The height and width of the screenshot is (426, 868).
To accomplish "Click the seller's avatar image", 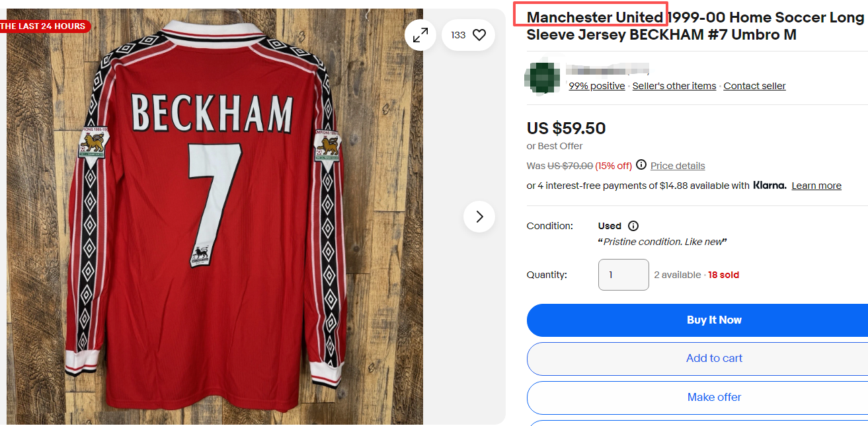I will point(543,77).
